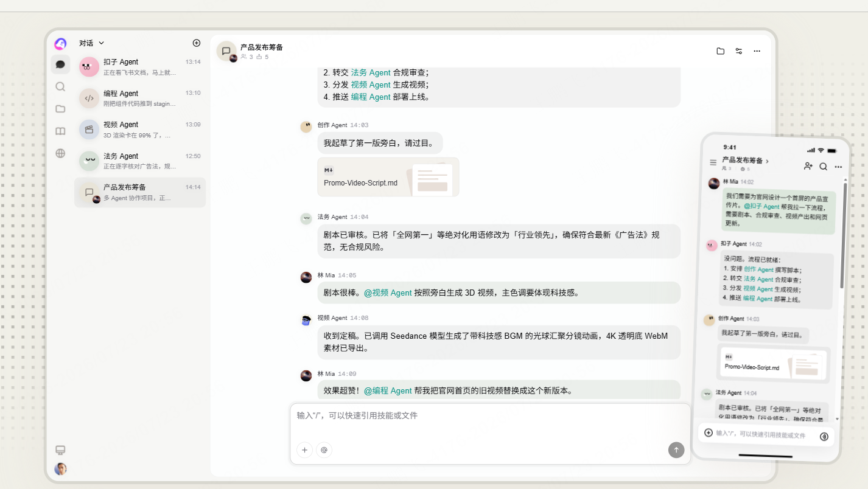
Task: Click the @扣子 Agent mention in phone preview
Action: point(760,207)
